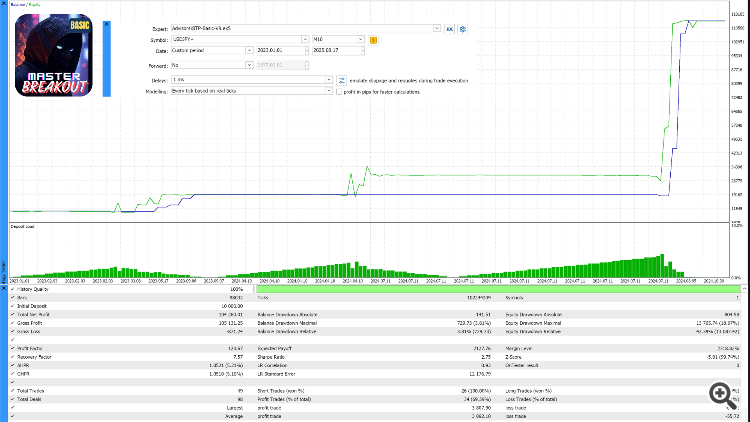This screenshot has width=750, height=422.
Task: Enable profit in pips for faster calculations
Action: pos(341,91)
